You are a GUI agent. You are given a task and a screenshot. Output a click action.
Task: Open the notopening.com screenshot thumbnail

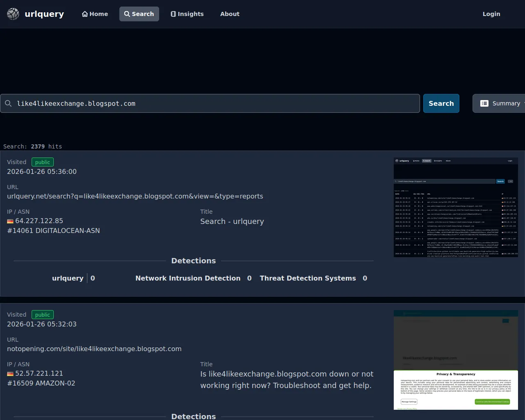[x=456, y=360]
